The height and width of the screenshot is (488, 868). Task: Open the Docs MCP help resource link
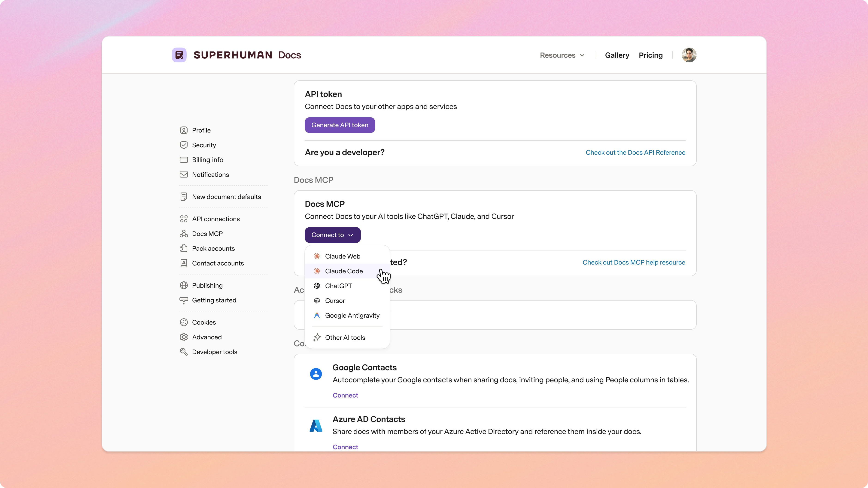(x=634, y=262)
